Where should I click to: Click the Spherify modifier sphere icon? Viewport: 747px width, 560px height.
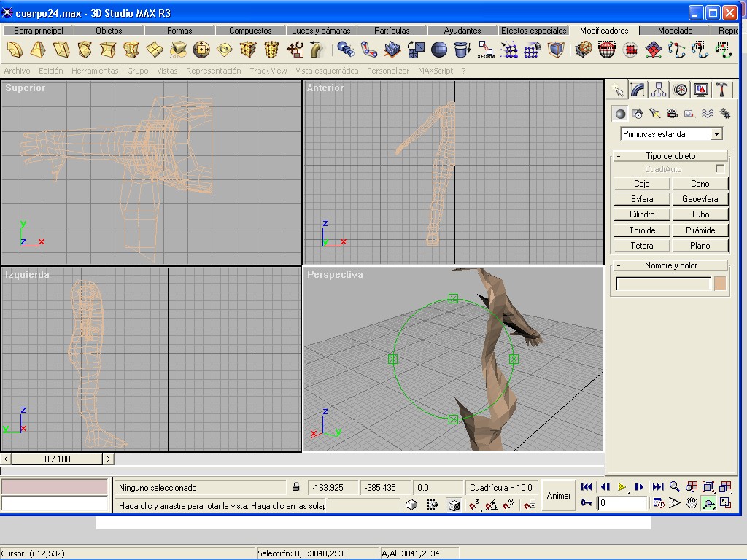438,50
